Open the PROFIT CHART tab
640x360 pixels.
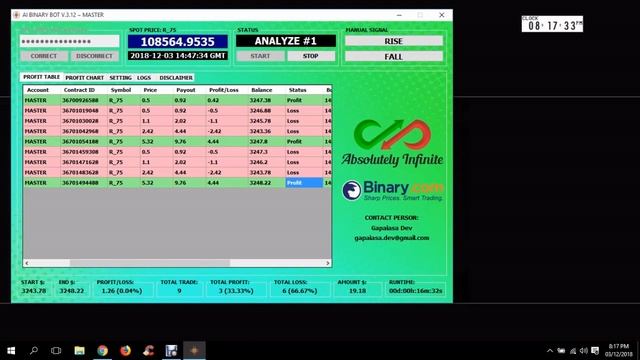[84, 78]
